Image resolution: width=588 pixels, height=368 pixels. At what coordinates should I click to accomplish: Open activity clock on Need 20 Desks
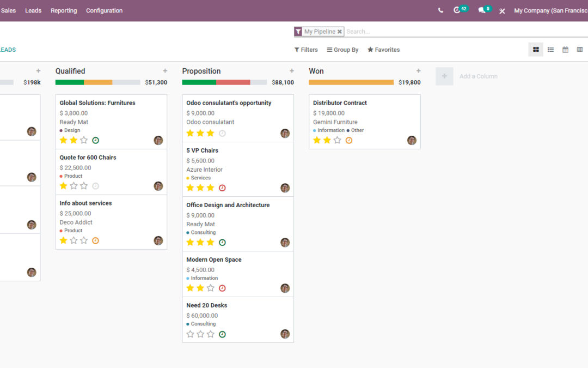coord(222,334)
